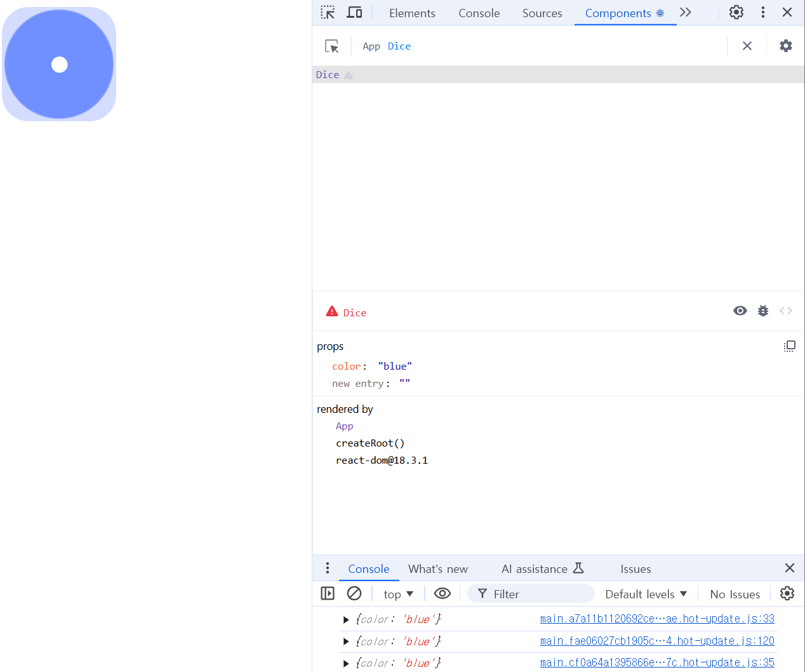The image size is (805, 672).
Task: Open the What's new drawer tab
Action: 438,569
